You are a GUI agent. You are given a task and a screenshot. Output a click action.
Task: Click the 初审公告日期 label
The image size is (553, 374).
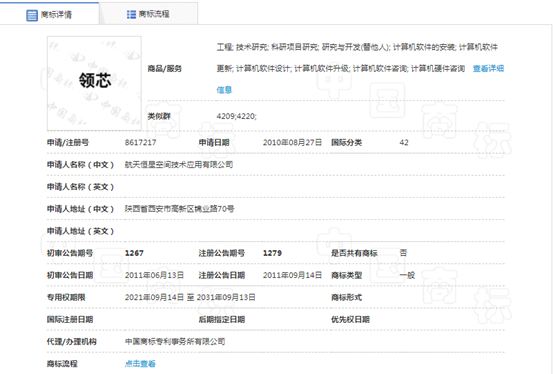[70, 275]
